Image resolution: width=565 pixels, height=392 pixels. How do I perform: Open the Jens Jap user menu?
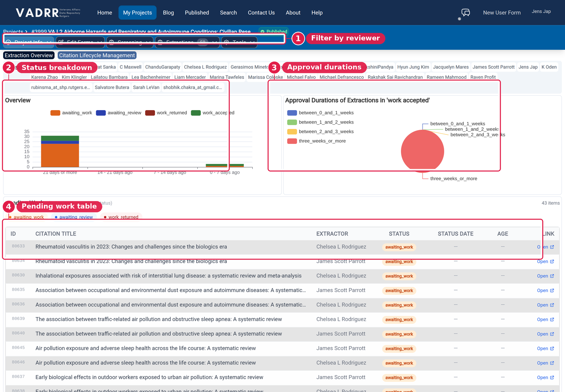tap(541, 11)
